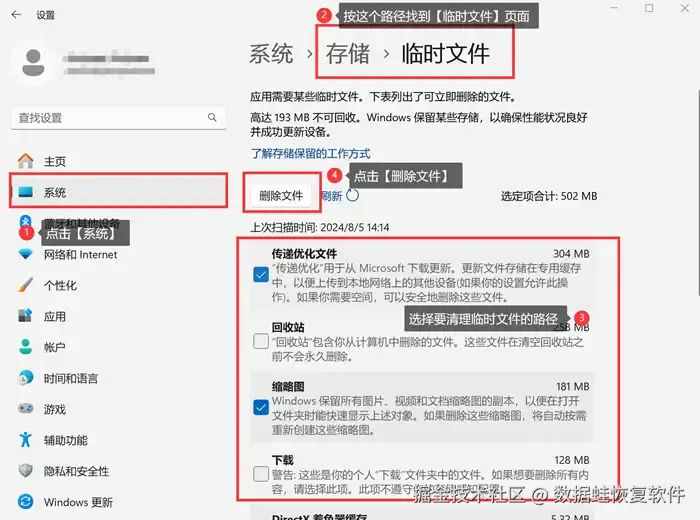Click the 回收站 title text
700x520 pixels.
pos(288,327)
